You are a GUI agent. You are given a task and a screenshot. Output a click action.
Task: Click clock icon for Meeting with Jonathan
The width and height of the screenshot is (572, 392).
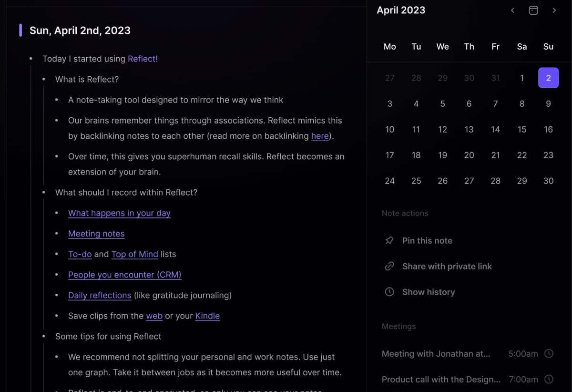(549, 354)
